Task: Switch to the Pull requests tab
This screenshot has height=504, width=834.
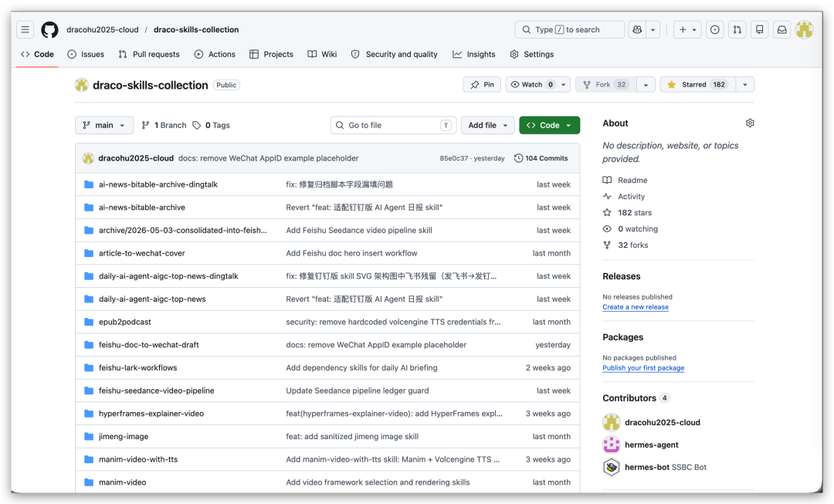Action: click(149, 54)
